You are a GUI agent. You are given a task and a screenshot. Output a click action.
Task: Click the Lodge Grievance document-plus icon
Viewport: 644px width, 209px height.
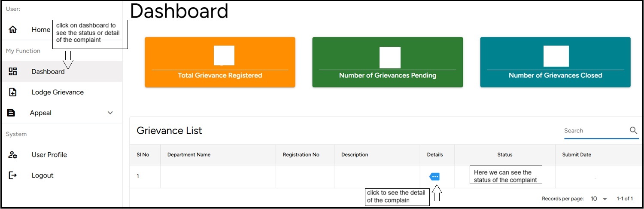point(13,92)
